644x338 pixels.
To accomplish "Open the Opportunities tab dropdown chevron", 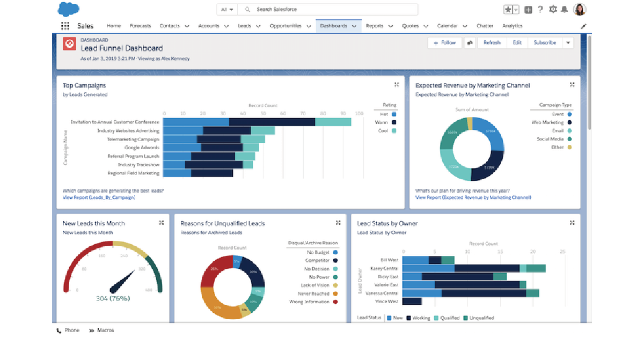I will coord(308,26).
